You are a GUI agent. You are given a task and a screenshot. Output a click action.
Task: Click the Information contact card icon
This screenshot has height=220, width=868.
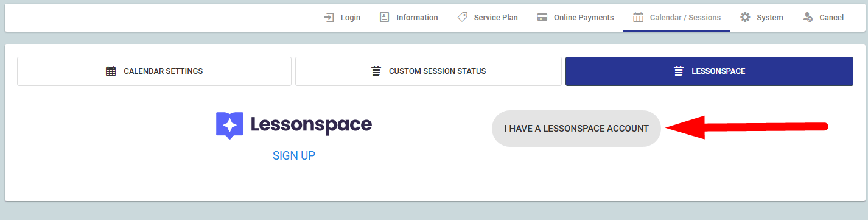coord(384,18)
